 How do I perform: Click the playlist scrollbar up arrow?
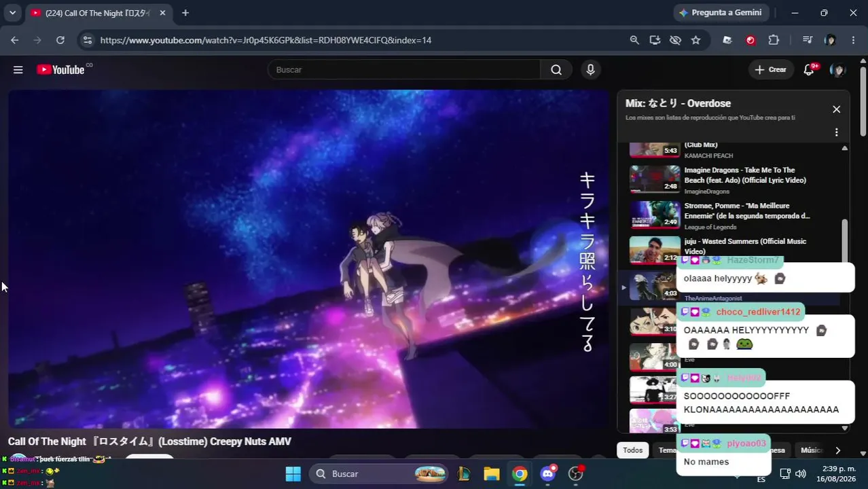pyautogui.click(x=845, y=148)
